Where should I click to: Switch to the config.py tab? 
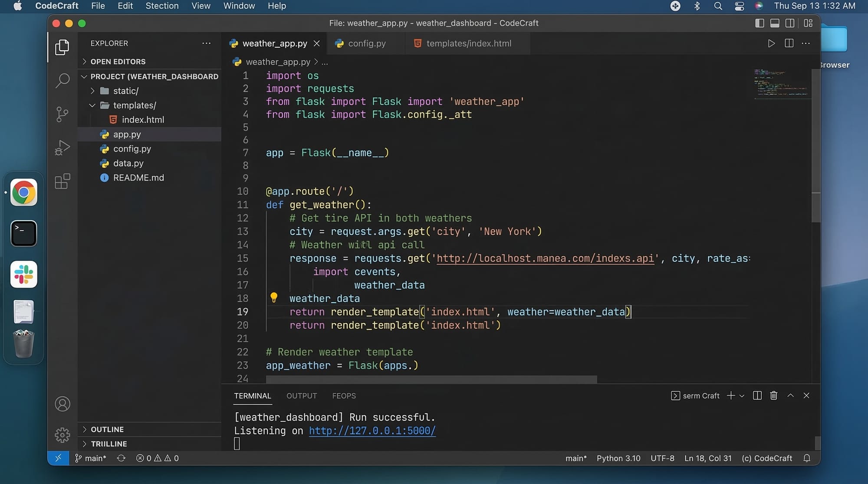pos(366,43)
